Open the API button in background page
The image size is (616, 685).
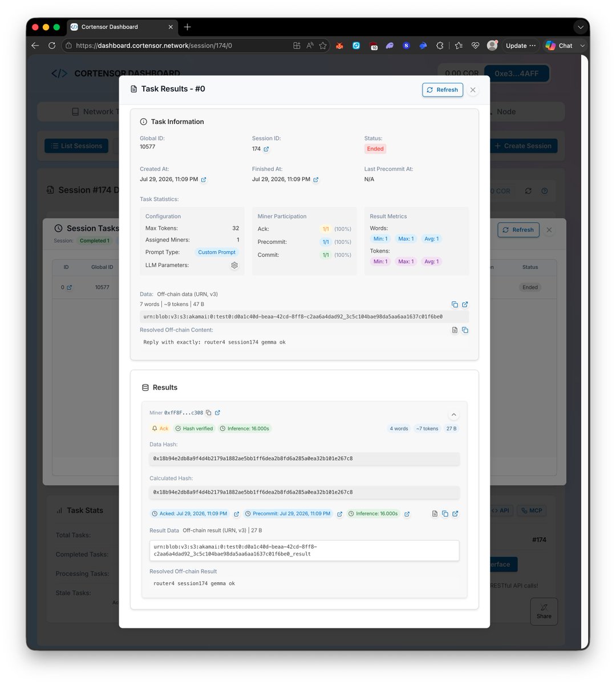pos(501,511)
